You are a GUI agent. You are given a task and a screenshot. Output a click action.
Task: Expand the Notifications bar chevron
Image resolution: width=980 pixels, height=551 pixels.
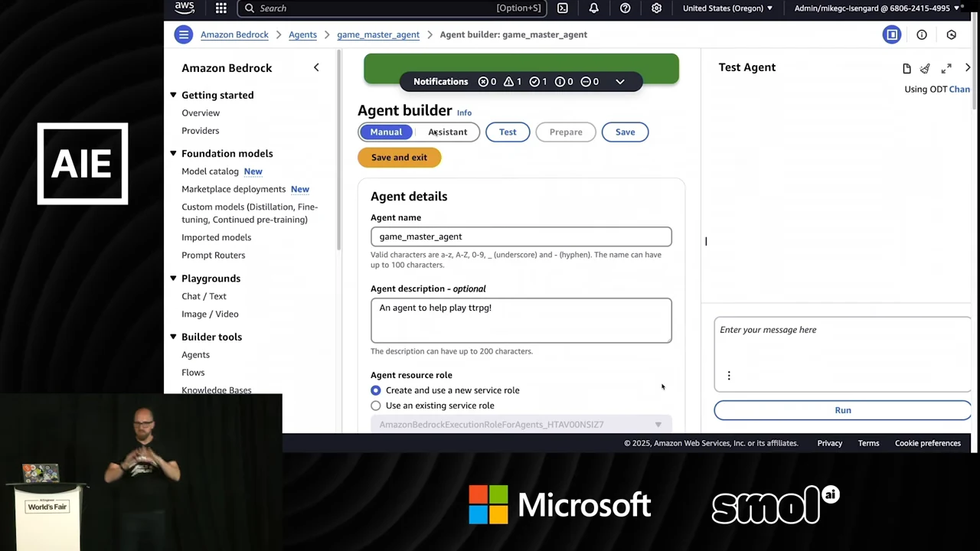620,81
